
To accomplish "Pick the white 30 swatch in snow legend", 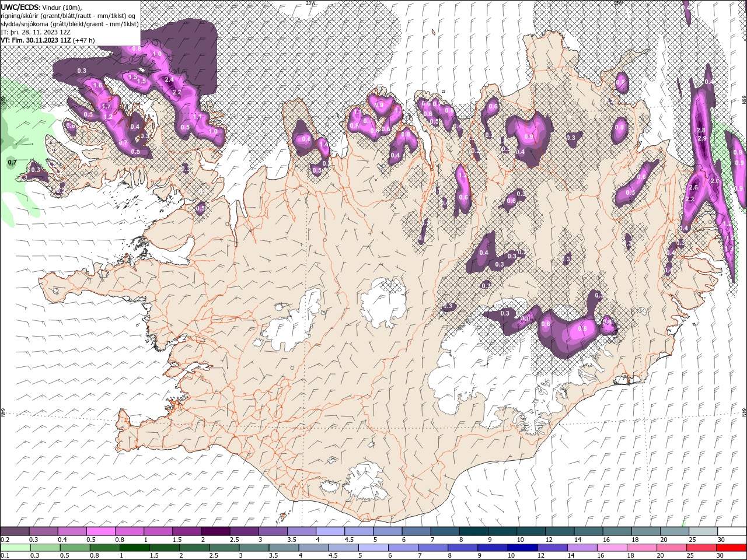I will point(731,531).
